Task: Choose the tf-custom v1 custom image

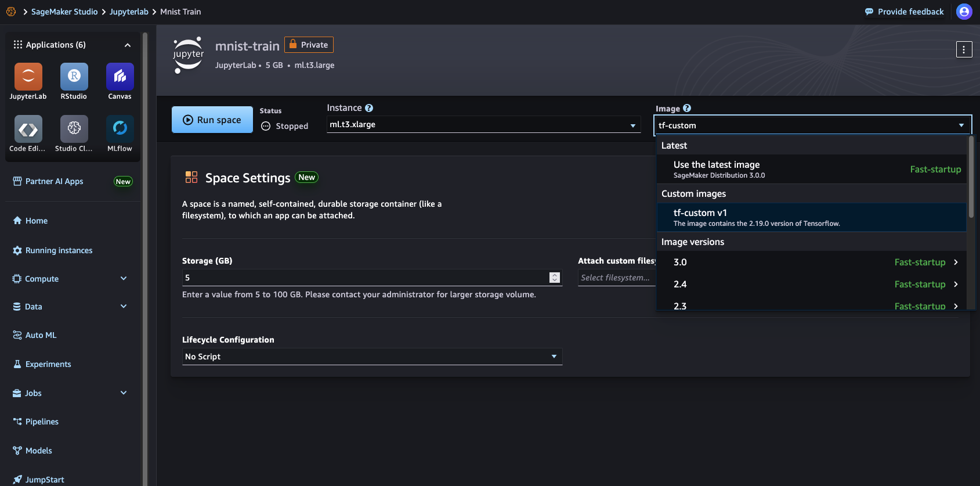Action: tap(812, 218)
